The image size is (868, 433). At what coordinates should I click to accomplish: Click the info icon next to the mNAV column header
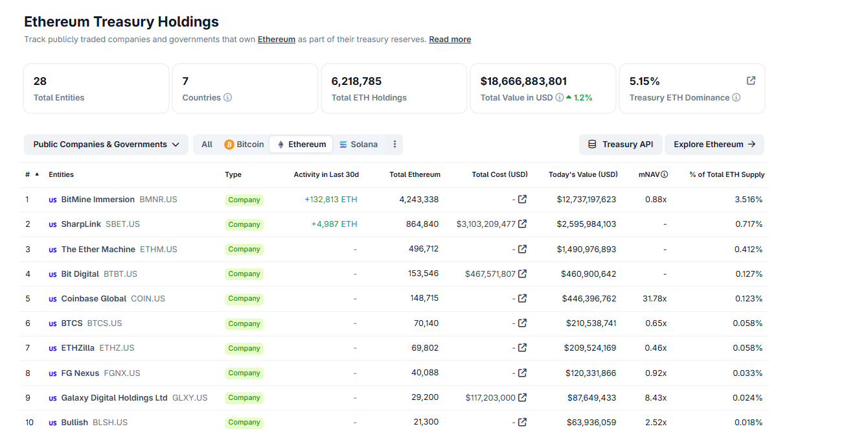coord(665,174)
